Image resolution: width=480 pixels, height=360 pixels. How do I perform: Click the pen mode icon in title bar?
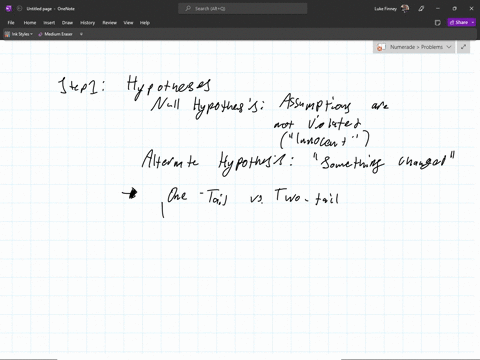[x=421, y=9]
